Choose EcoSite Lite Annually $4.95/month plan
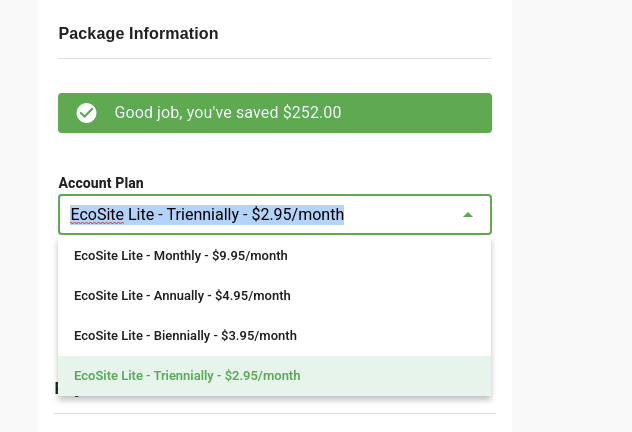This screenshot has height=432, width=632. (x=274, y=296)
